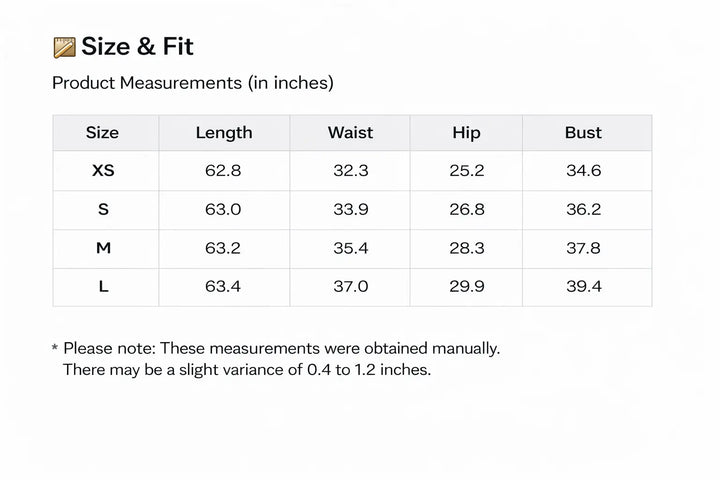This screenshot has width=720, height=480.
Task: Click the Length column header
Action: pyautogui.click(x=224, y=133)
